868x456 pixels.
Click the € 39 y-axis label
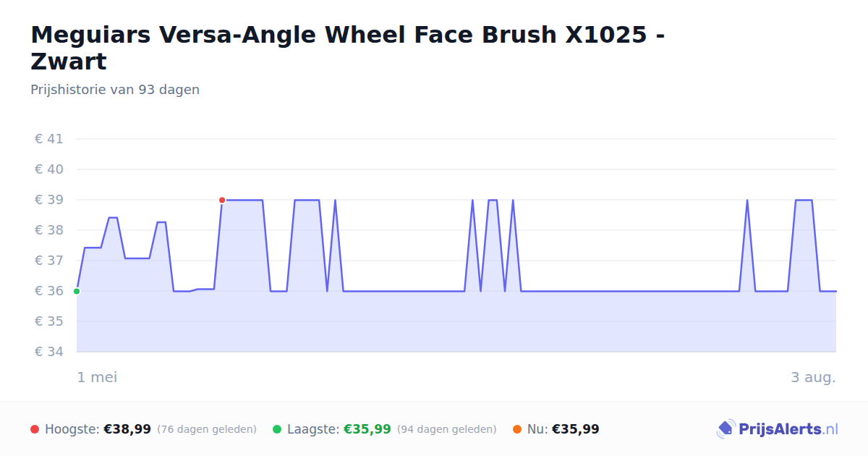[x=49, y=200]
